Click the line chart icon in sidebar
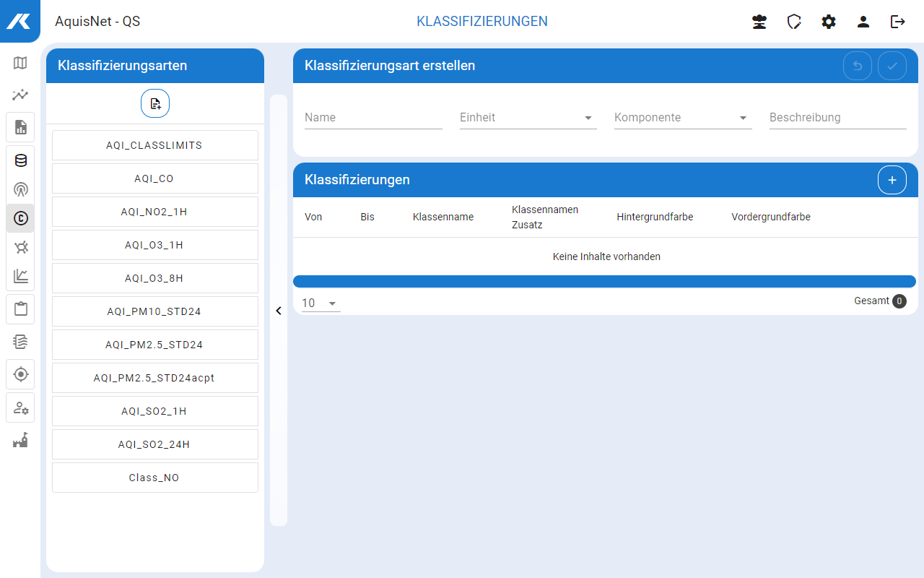Viewport: 924px width, 578px height. [x=20, y=276]
